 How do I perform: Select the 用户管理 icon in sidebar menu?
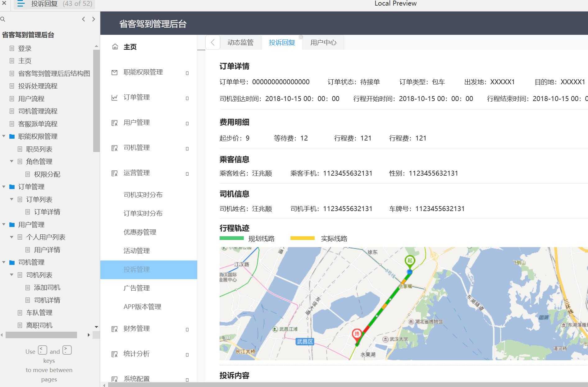[x=115, y=122]
